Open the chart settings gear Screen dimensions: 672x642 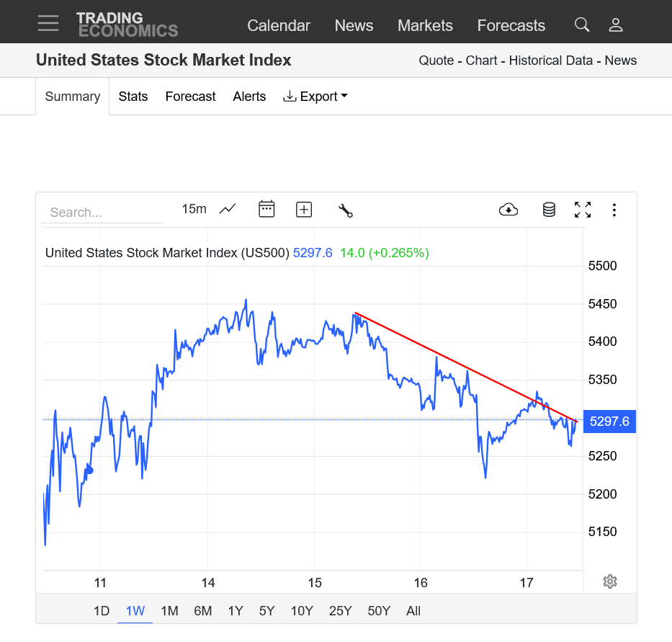click(610, 581)
